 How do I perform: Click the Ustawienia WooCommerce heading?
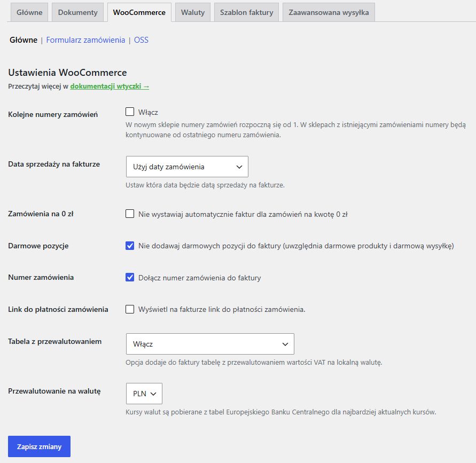click(67, 73)
